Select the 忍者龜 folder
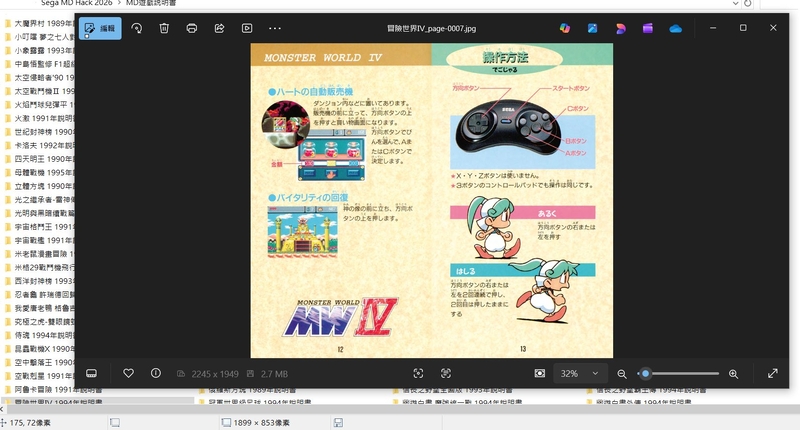 tap(40, 295)
